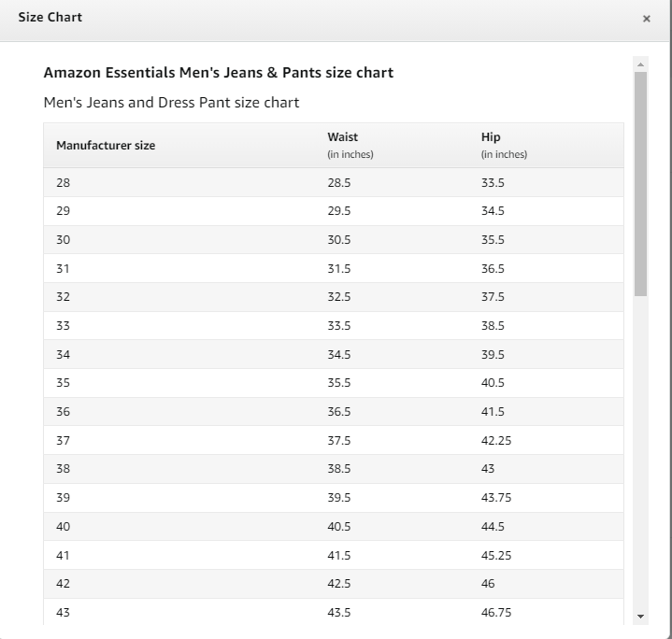Select hip value 42.25
Viewport: 672px width, 639px height.
[496, 440]
